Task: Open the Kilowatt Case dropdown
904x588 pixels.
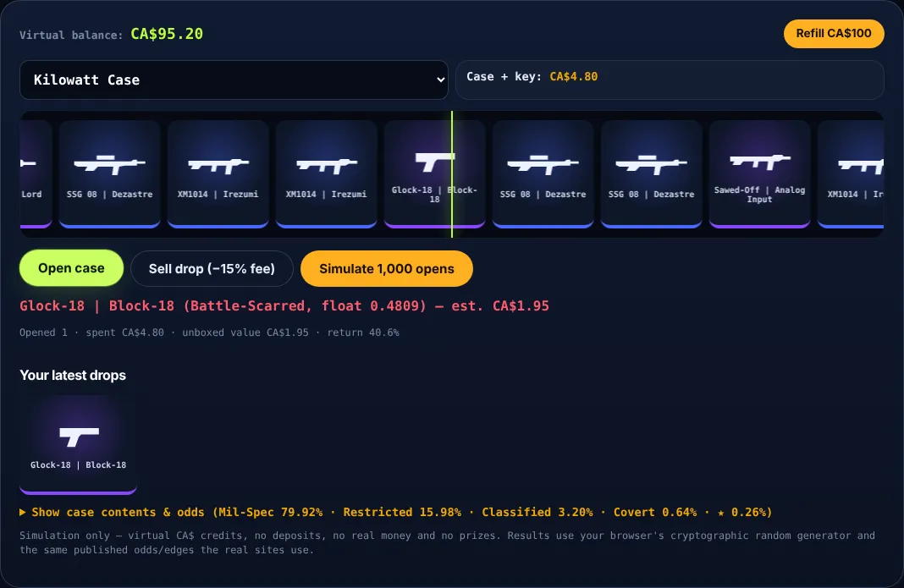Action: 234,80
